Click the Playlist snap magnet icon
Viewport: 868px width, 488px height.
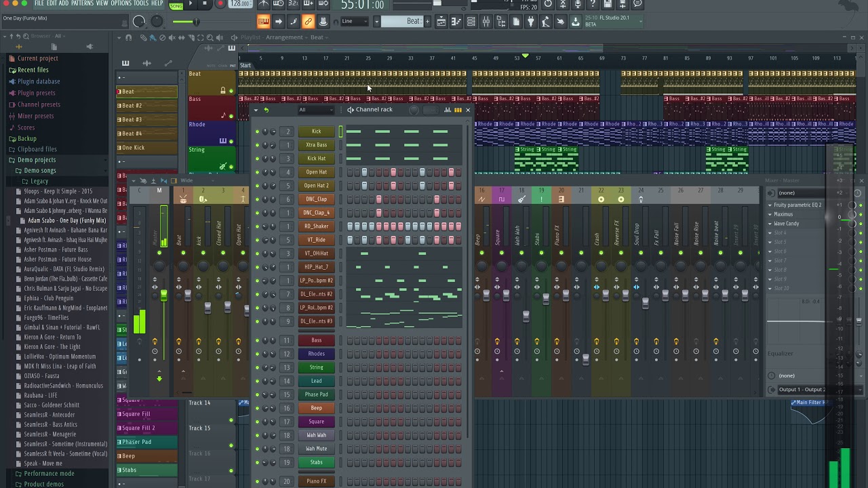pos(128,37)
